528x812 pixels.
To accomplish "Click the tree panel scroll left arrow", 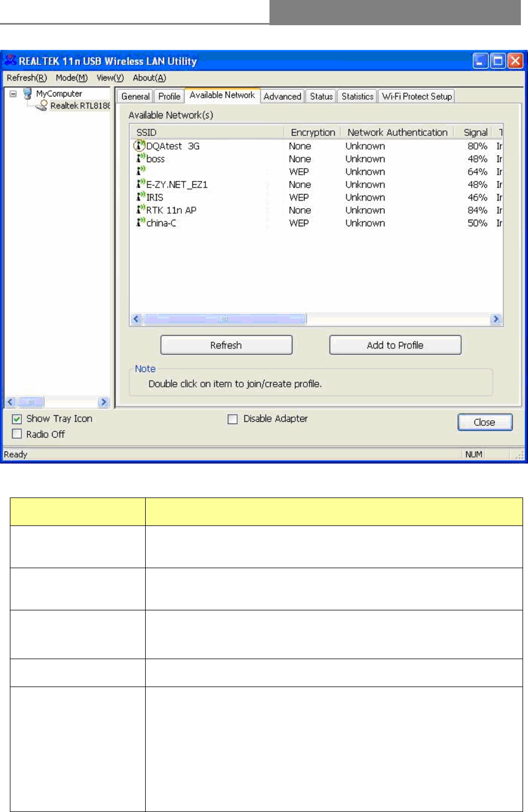I will point(10,402).
